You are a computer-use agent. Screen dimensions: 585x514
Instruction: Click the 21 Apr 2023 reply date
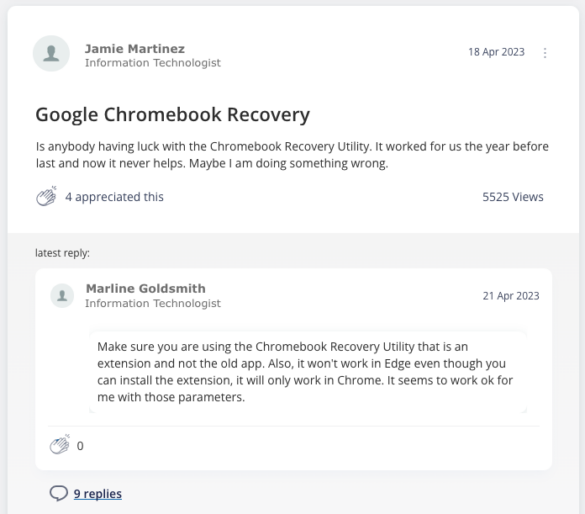pos(511,296)
